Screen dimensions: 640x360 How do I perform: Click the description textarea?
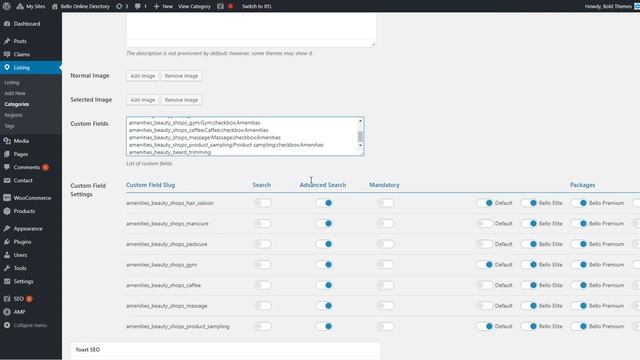click(x=251, y=30)
